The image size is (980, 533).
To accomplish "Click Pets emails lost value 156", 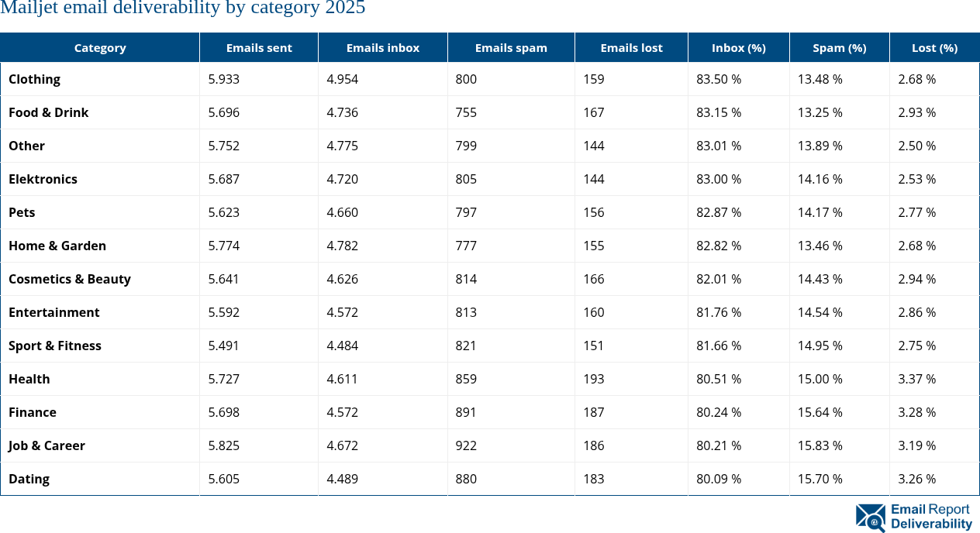I will [594, 212].
